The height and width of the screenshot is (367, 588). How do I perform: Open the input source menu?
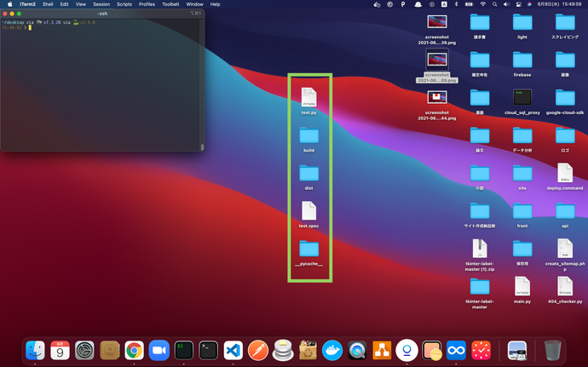tap(444, 4)
